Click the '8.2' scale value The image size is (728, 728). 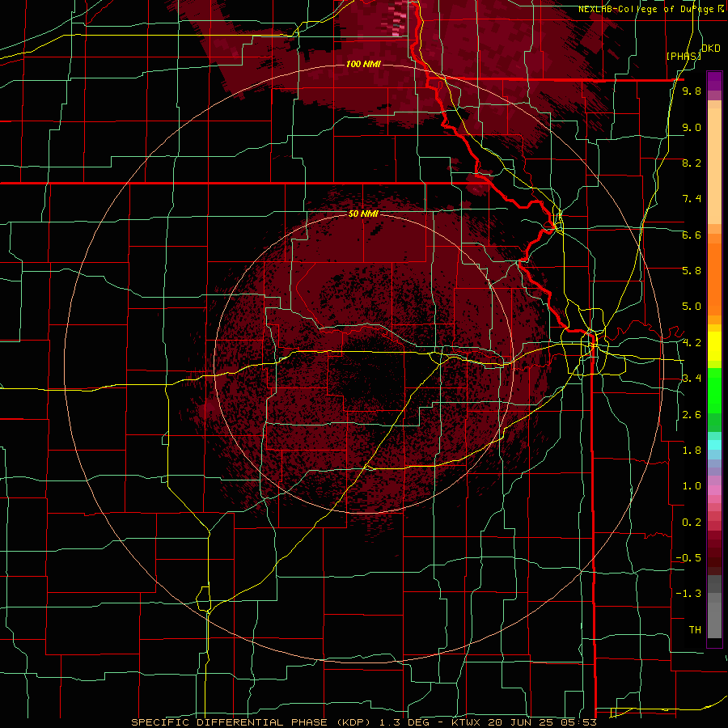(692, 163)
